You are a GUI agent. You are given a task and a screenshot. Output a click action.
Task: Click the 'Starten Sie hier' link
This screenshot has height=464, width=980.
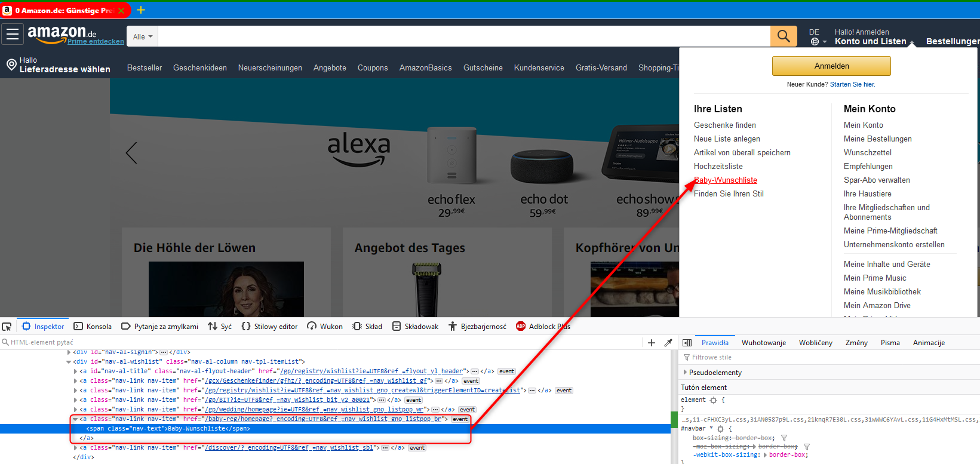tap(853, 85)
